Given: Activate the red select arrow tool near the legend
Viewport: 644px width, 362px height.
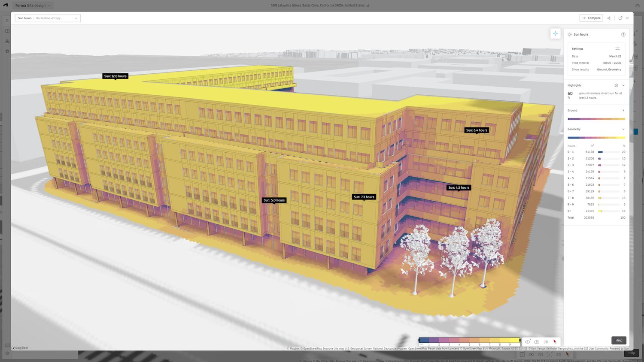Looking at the screenshot, I should point(554,341).
